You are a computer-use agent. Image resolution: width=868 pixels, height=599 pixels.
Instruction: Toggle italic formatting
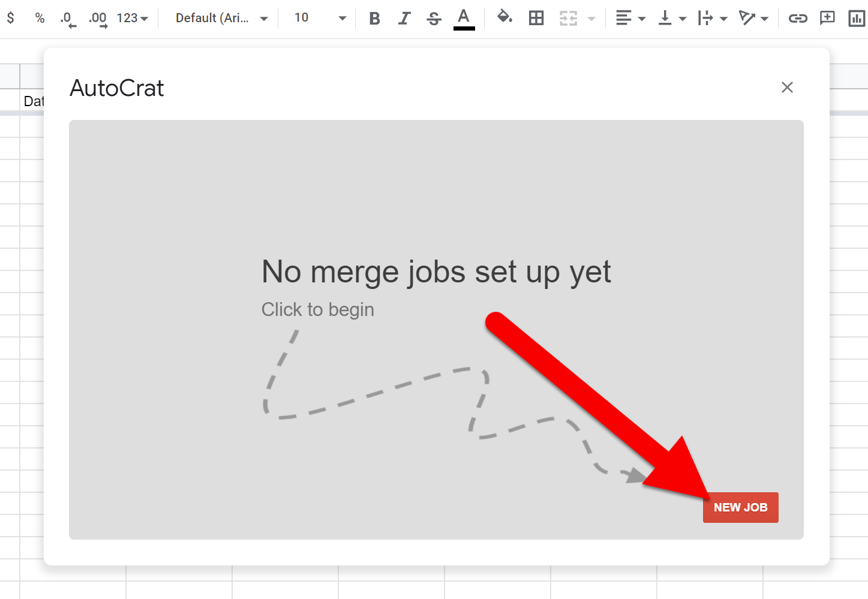point(404,19)
